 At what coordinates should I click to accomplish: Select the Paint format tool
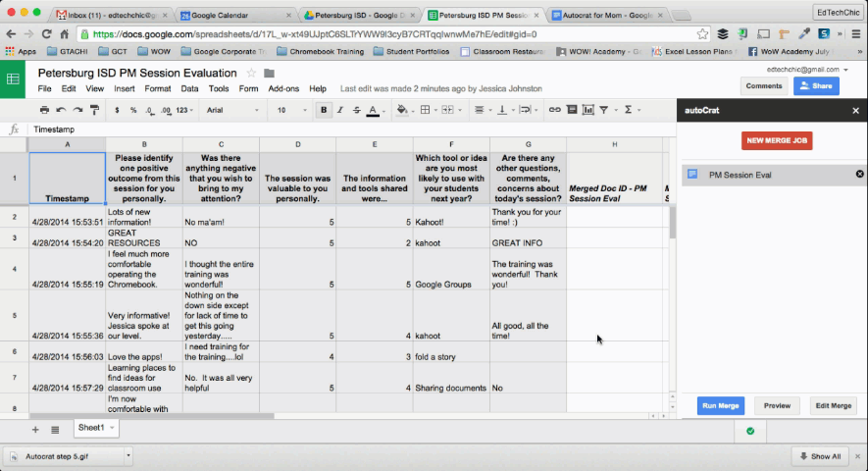(x=95, y=110)
